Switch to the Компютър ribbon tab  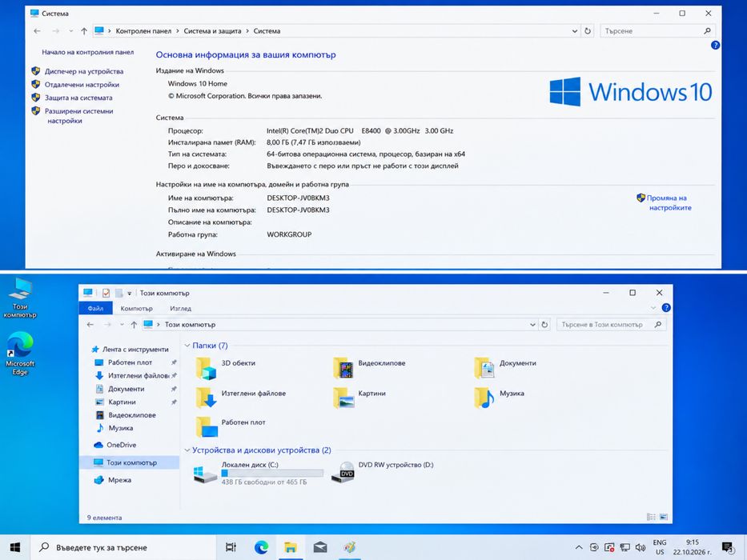[136, 309]
